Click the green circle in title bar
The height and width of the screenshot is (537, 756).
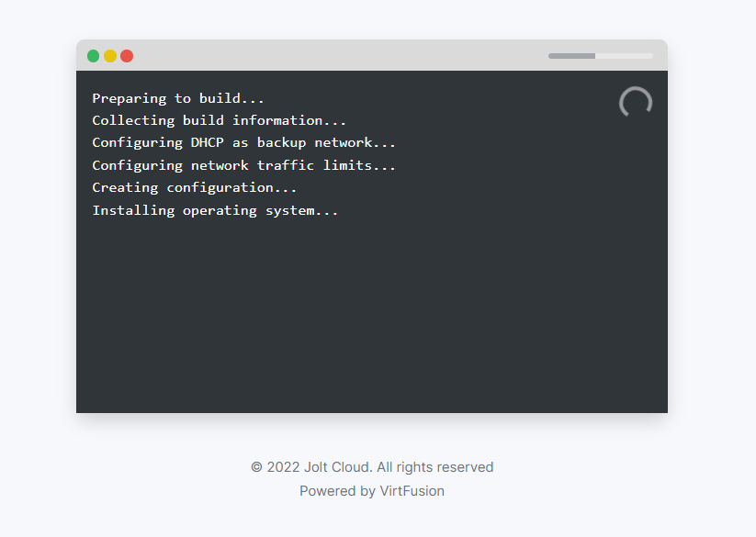tap(93, 56)
